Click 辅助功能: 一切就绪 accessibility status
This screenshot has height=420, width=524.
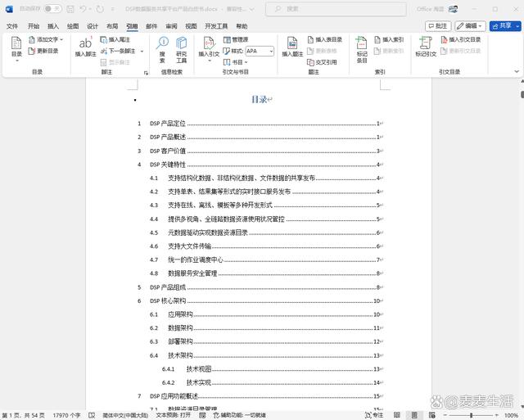(240, 415)
